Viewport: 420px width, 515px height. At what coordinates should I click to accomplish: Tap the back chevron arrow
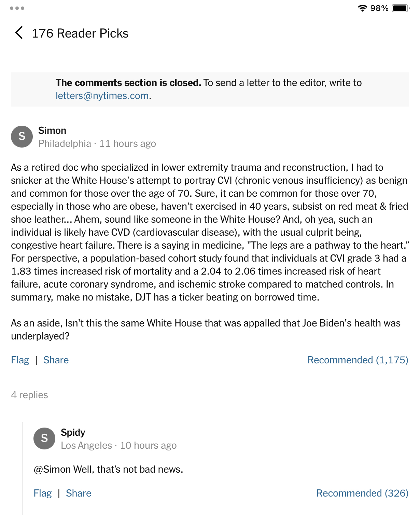[19, 33]
